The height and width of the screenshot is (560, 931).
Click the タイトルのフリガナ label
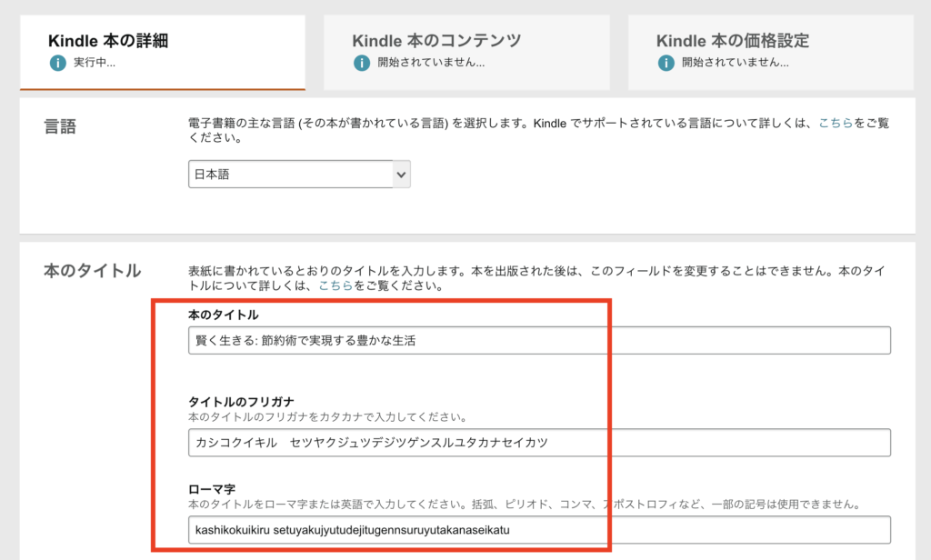tap(241, 402)
